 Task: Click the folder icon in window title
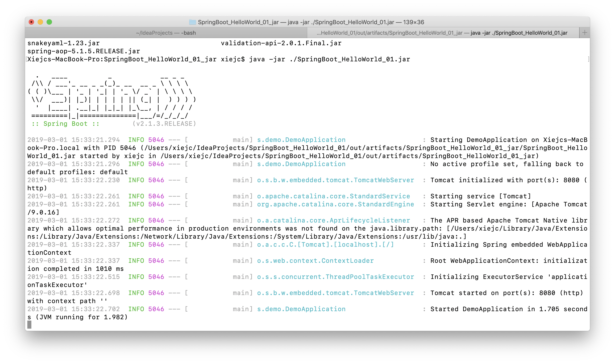point(193,22)
